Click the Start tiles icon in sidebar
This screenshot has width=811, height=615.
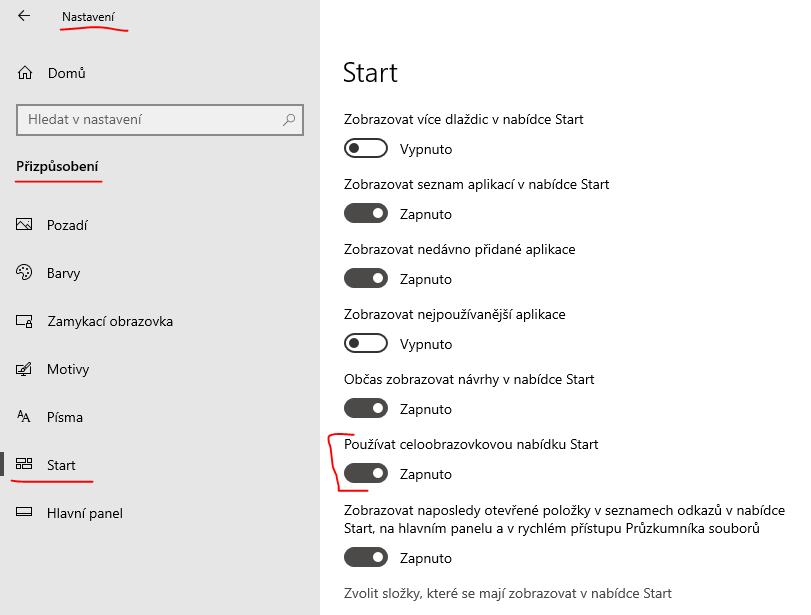[25, 465]
